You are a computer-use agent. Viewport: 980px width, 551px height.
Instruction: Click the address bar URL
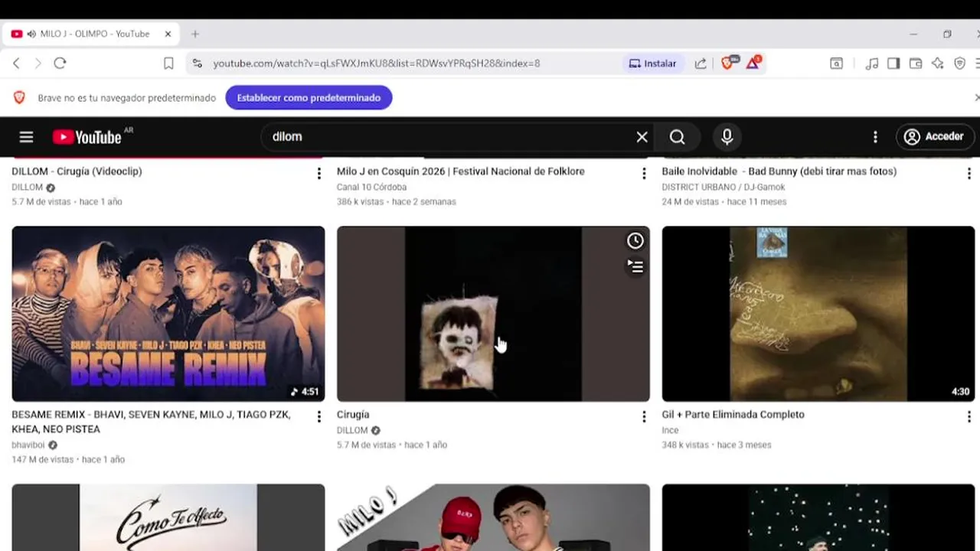pos(377,64)
